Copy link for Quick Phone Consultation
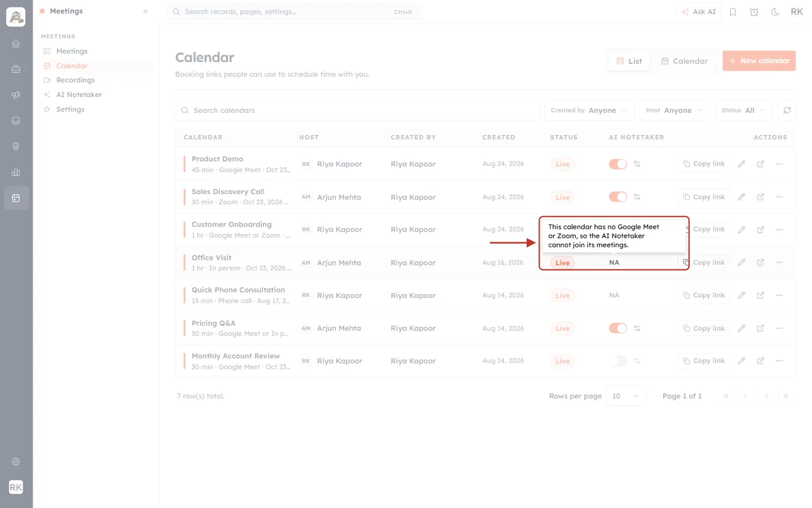Screen dimensions: 812x508 (704, 295)
